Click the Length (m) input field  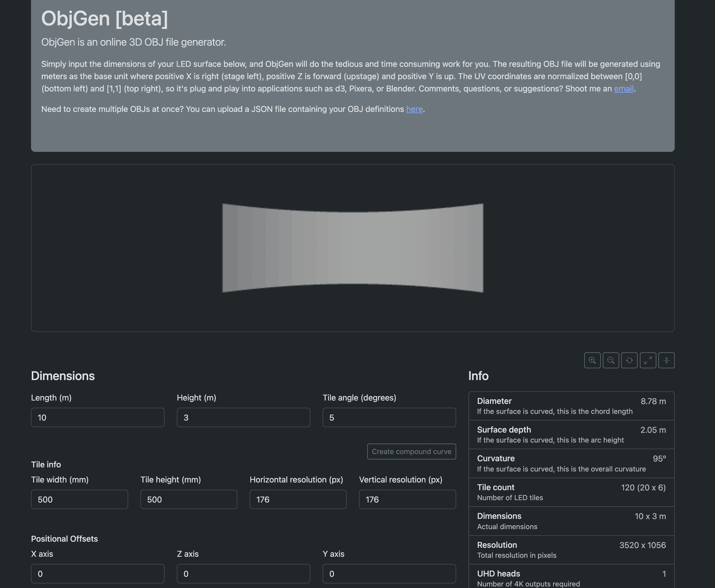click(98, 418)
